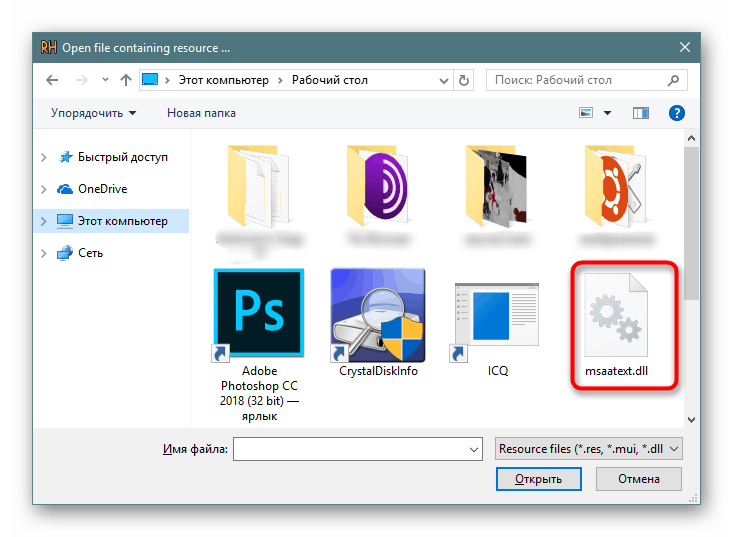This screenshot has height=537, width=733.
Task: Expand the address bar history dropdown
Action: pos(444,81)
